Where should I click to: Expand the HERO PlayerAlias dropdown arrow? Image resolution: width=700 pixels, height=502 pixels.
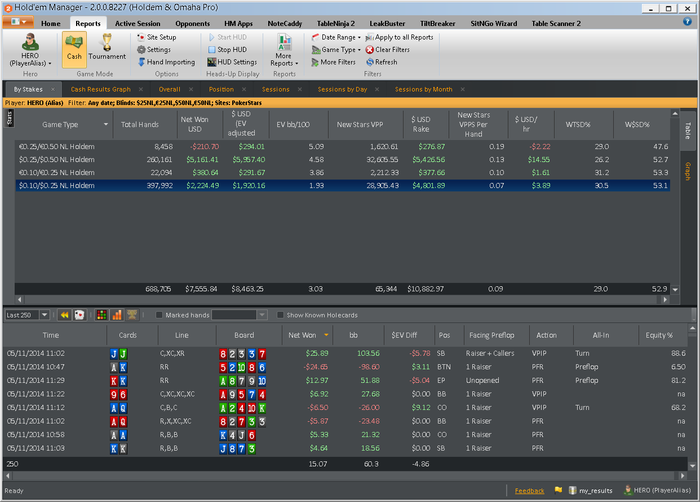coord(50,63)
